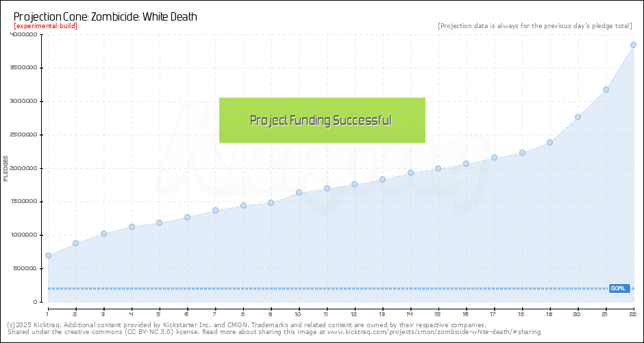The height and width of the screenshot is (343, 644).
Task: Select the day 20 pledge marker
Action: (578, 117)
